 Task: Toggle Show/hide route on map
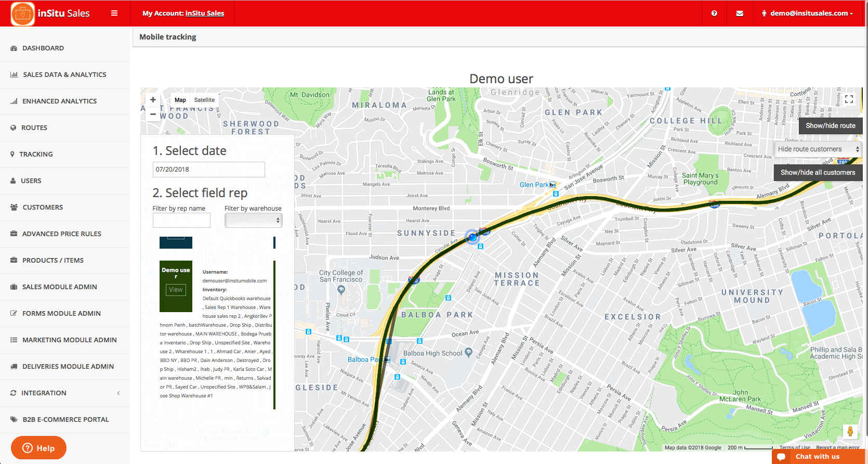coord(830,125)
